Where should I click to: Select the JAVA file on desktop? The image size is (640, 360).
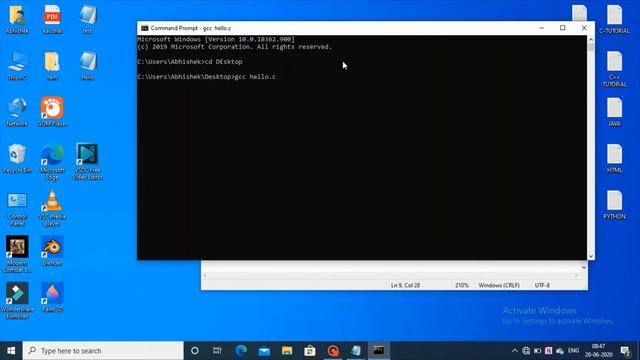[614, 112]
